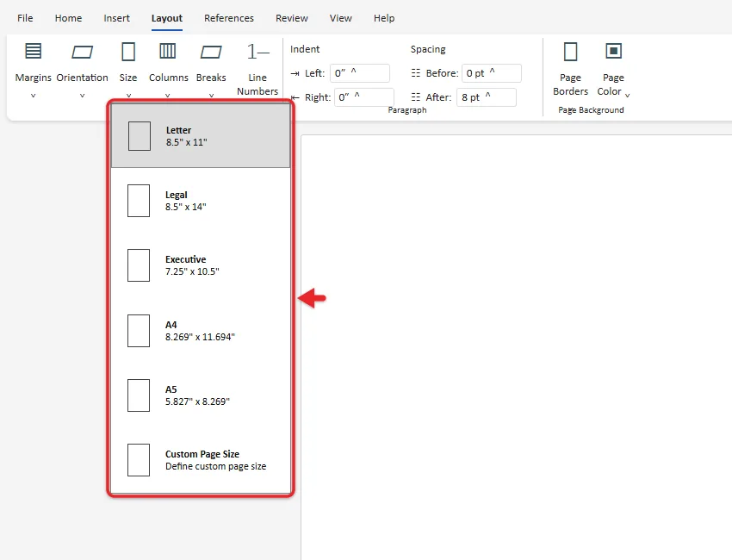
Task: Expand the Columns dropdown chevron
Action: (168, 96)
